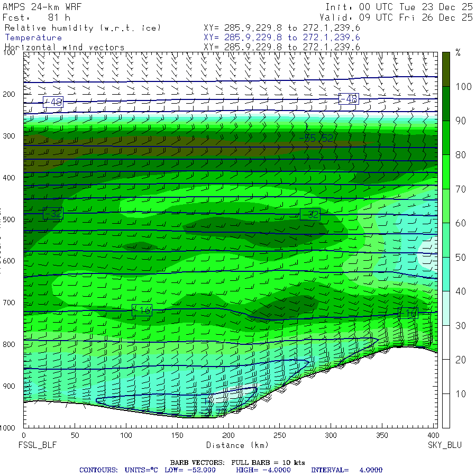Click the 'Valid: 09 UTC Fri 26 Dec 25' line

pyautogui.click(x=396, y=17)
